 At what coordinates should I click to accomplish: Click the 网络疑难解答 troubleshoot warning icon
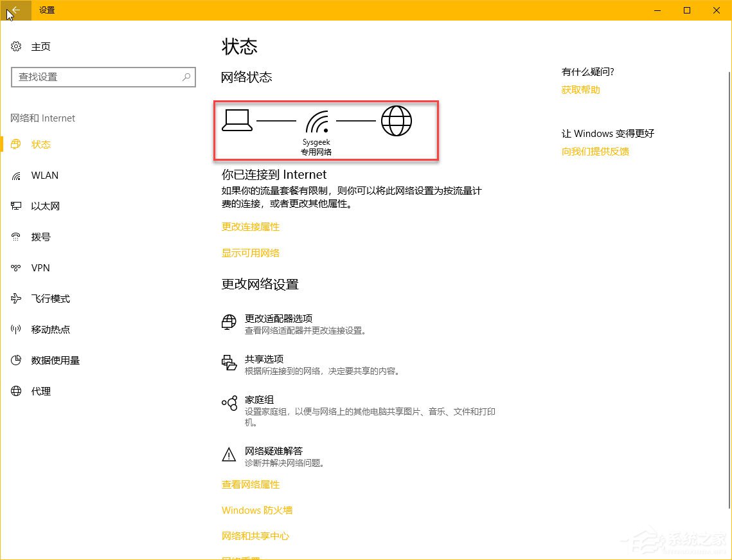229,455
